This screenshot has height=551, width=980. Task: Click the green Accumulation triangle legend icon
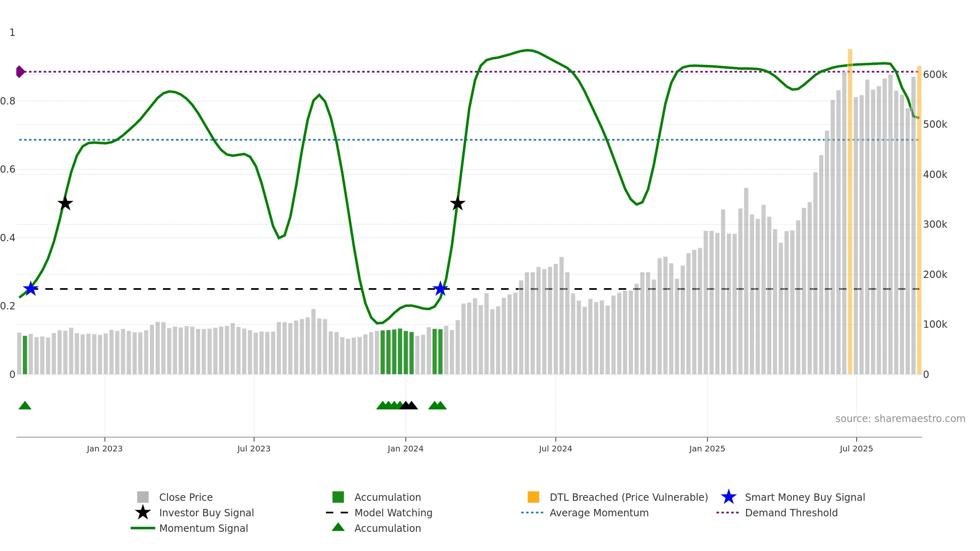pos(338,527)
